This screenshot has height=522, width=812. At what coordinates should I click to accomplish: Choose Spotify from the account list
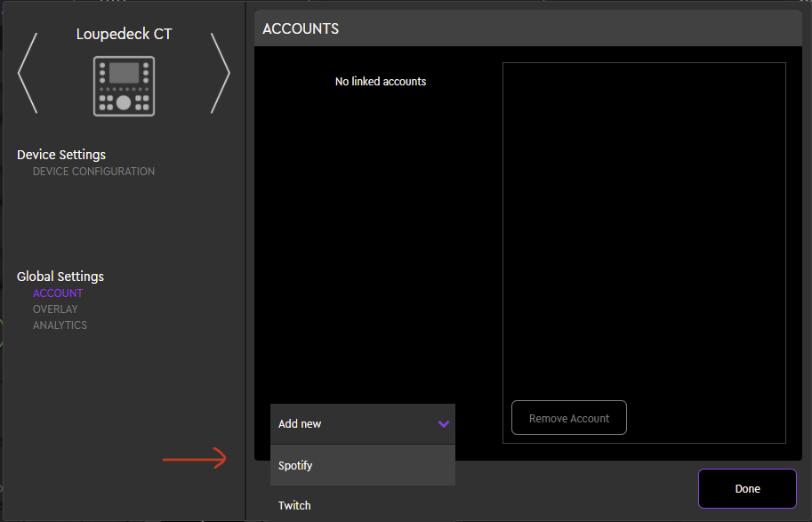362,465
